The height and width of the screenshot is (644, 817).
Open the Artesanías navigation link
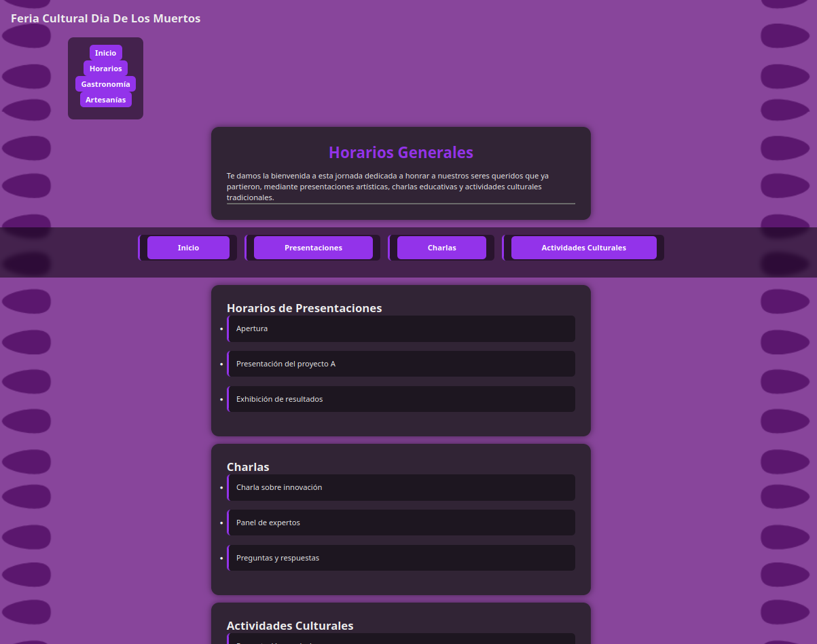[105, 100]
